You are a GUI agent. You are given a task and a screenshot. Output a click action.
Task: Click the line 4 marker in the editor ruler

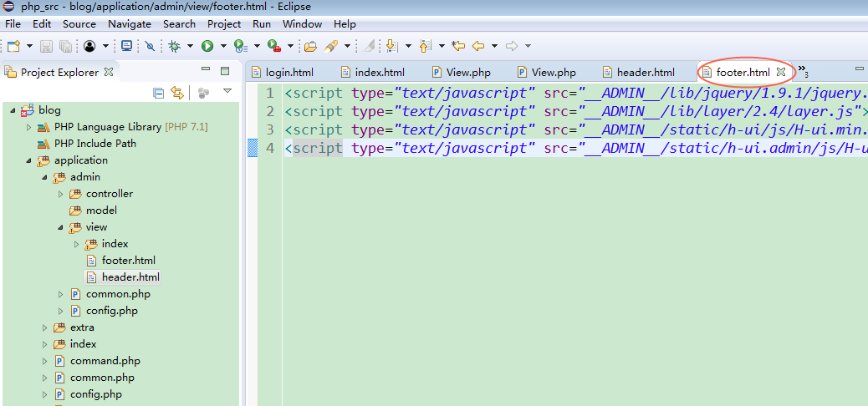point(252,148)
